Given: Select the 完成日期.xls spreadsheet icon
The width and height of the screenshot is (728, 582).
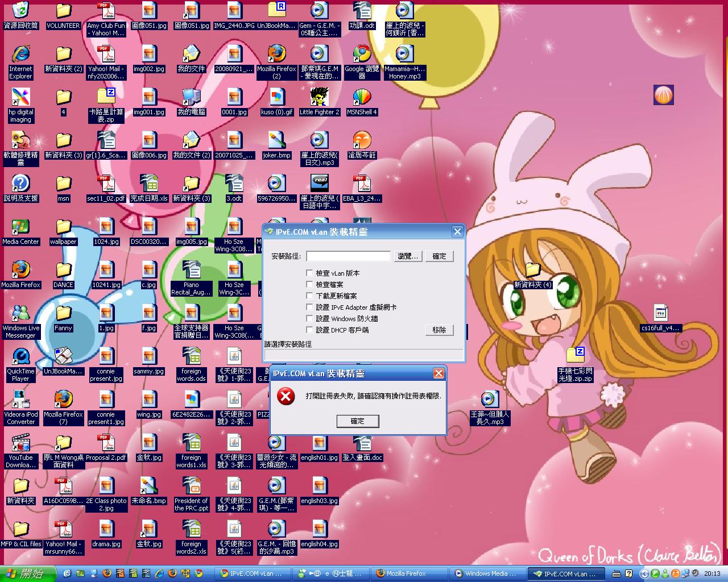Looking at the screenshot, I should (x=148, y=188).
